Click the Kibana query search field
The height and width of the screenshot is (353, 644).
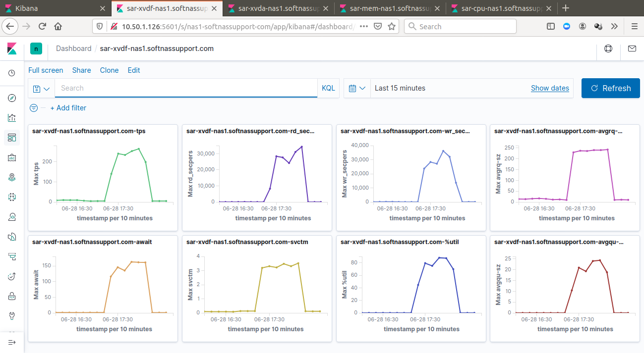[186, 88]
